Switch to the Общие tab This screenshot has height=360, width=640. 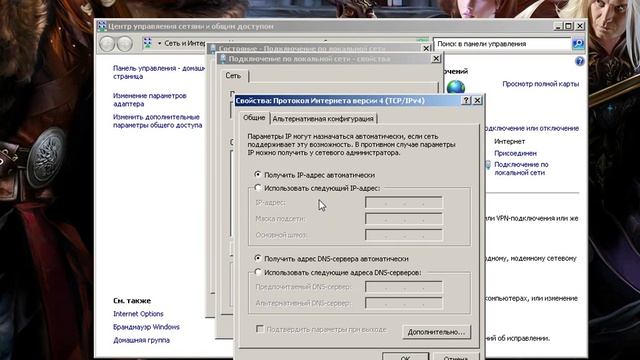point(254,118)
